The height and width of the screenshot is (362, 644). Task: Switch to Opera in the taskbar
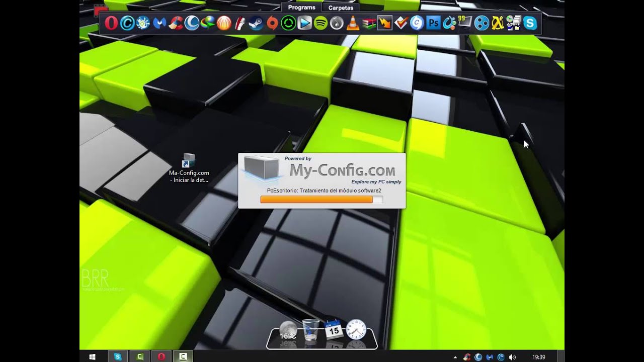(x=162, y=356)
